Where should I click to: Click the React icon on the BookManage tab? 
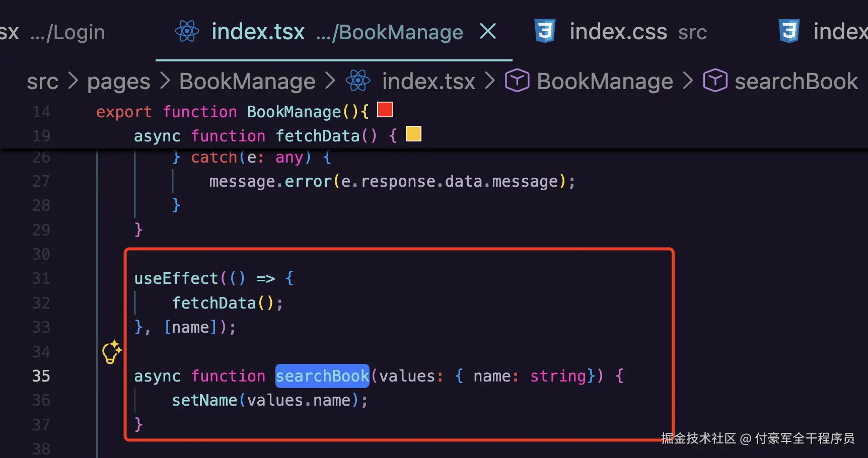[187, 31]
